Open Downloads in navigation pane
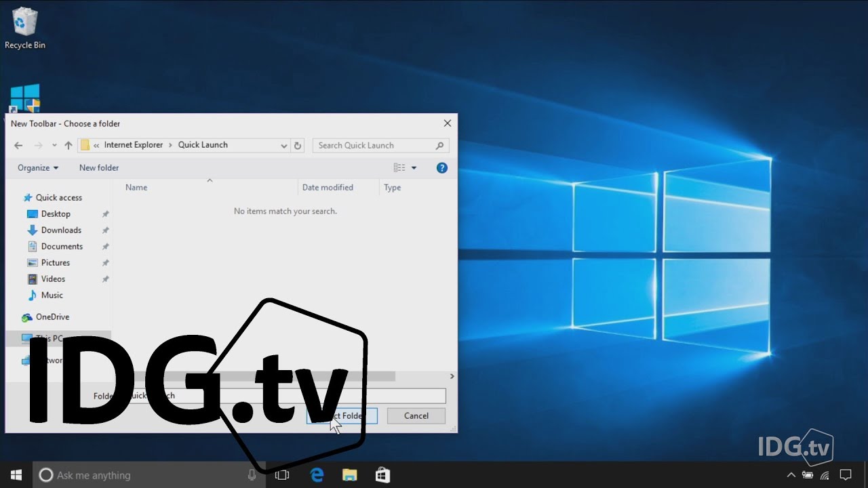The width and height of the screenshot is (868, 488). (61, 230)
